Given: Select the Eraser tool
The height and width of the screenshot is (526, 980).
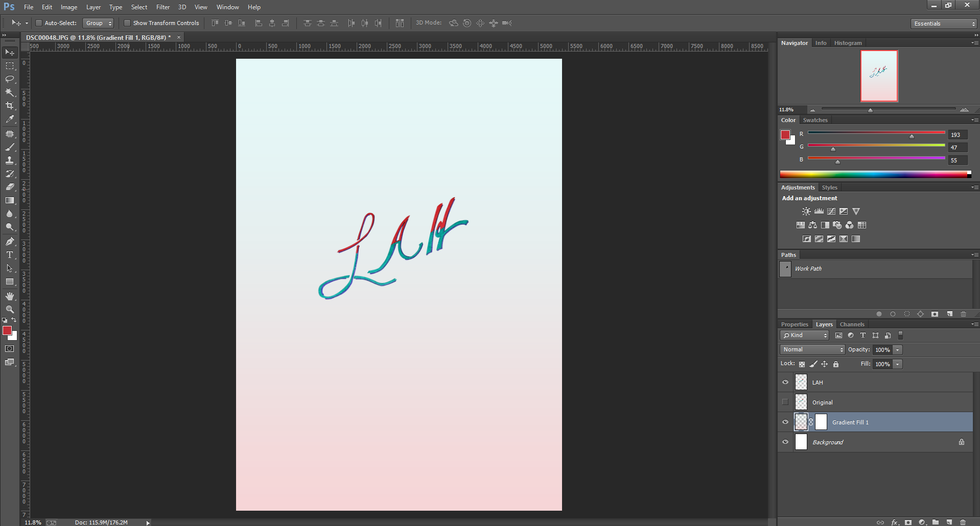Looking at the screenshot, I should coord(10,187).
